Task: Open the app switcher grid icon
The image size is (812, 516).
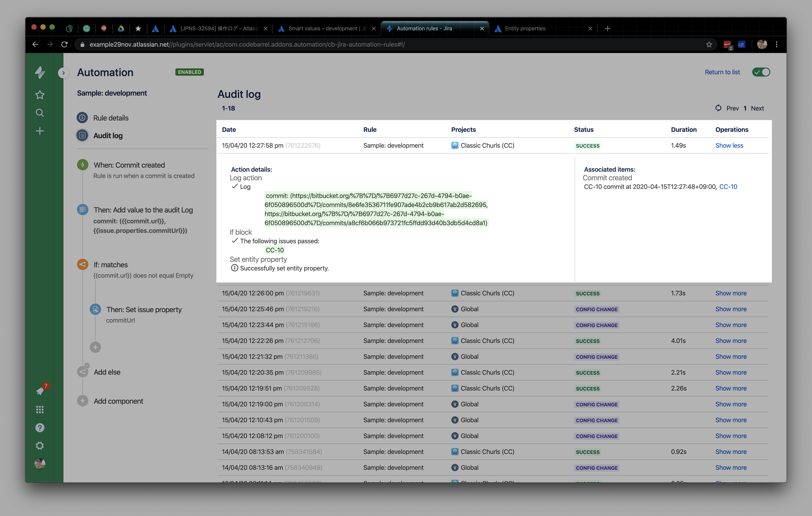Action: click(x=40, y=410)
